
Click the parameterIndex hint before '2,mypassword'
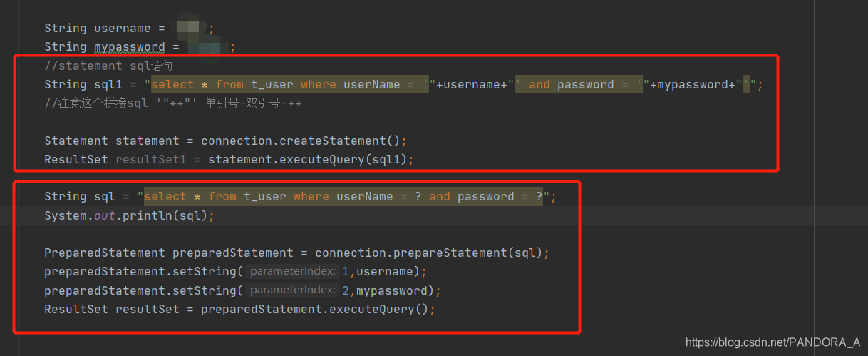click(293, 290)
